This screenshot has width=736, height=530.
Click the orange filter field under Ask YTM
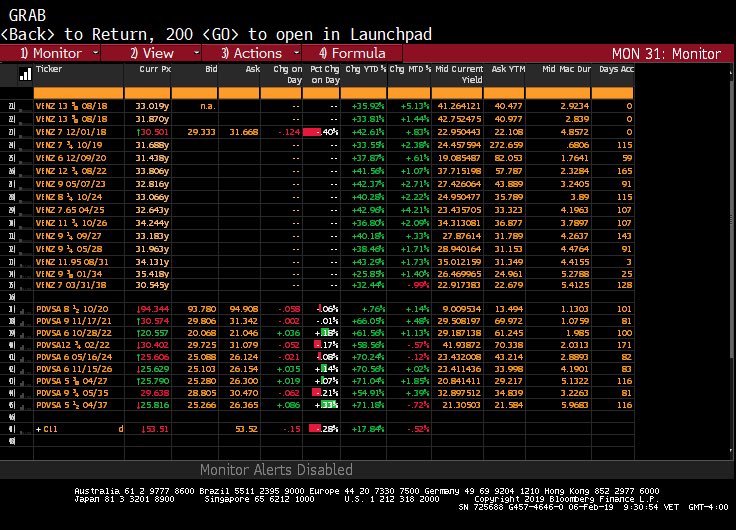[505, 93]
